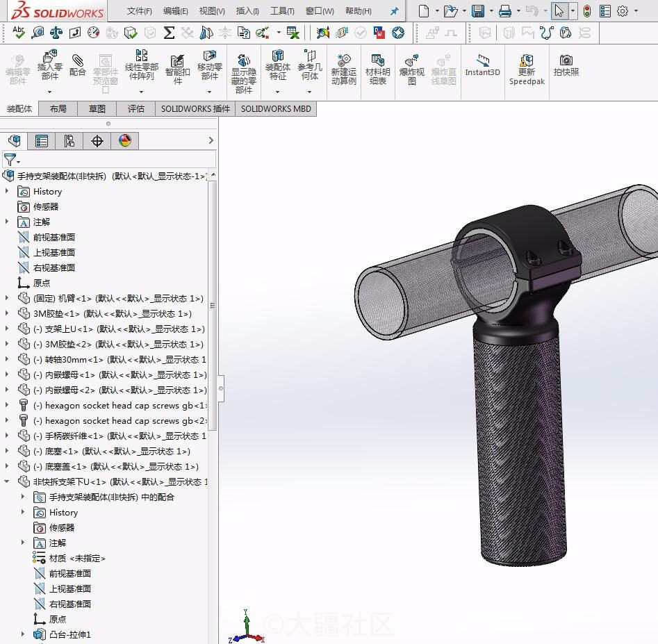Toggle Instant3D mode

483,65
